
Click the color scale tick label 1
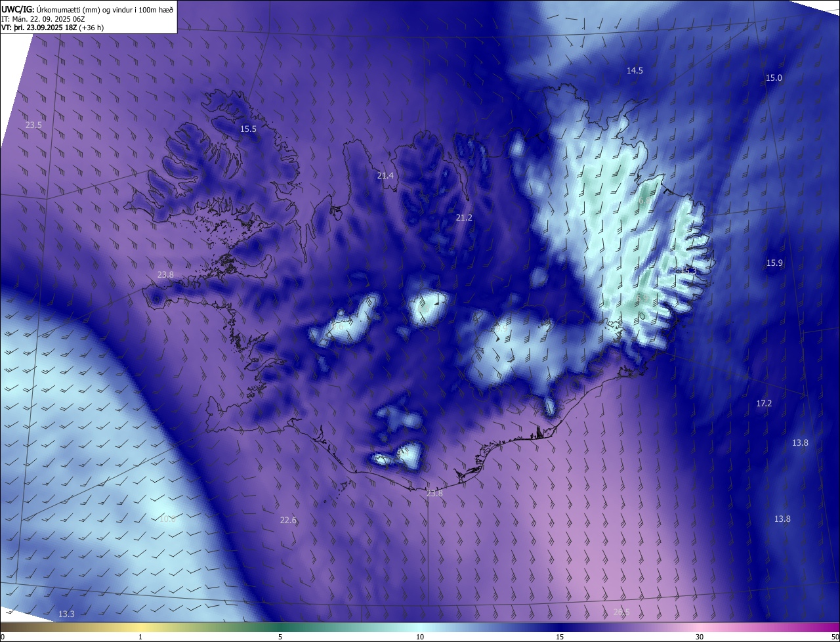coord(140,637)
